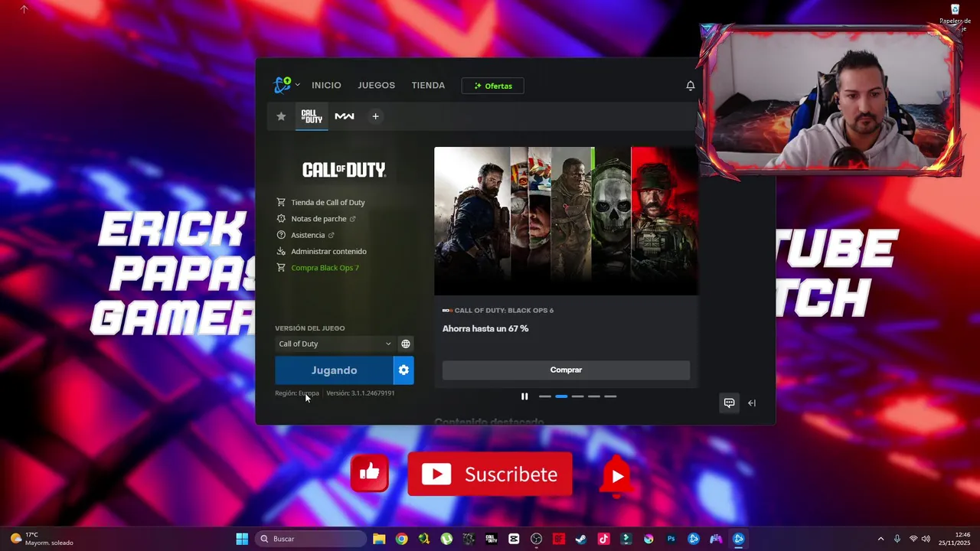The image size is (980, 551).
Task: Click the download icon beside Administrar contenido
Action: coord(281,251)
